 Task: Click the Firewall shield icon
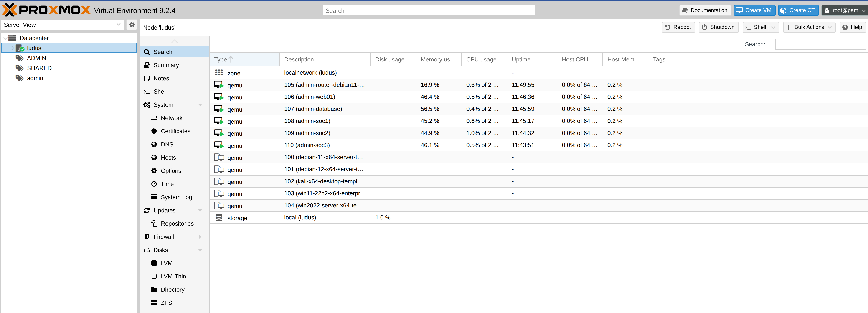tap(147, 237)
